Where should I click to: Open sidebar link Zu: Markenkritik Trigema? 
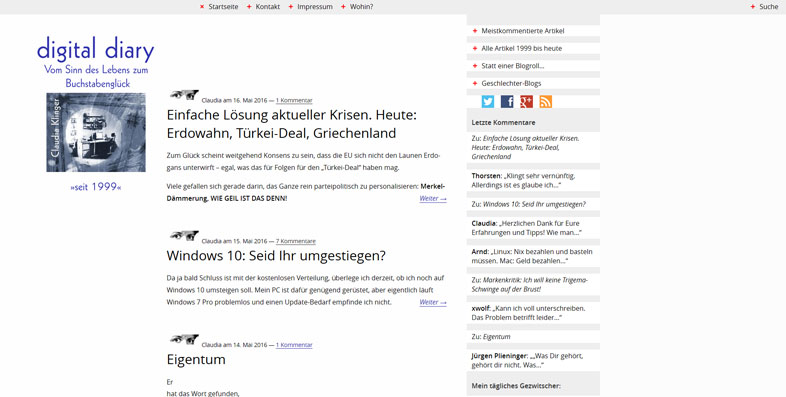(x=529, y=285)
